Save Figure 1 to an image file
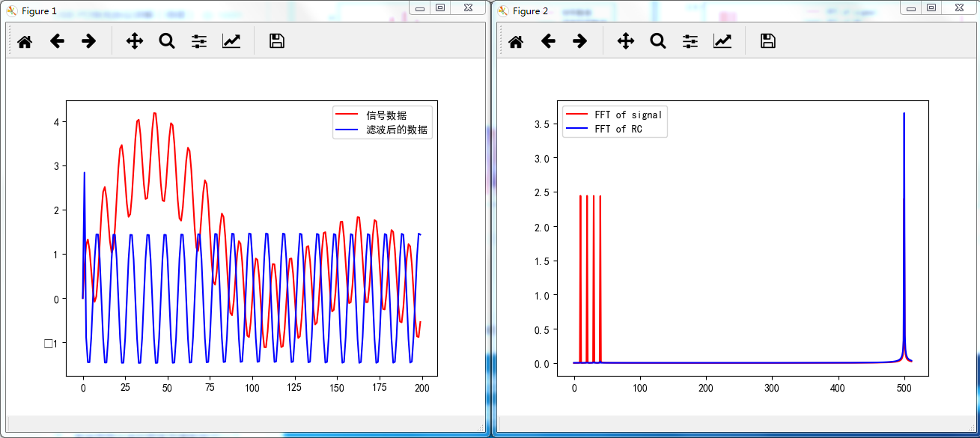The width and height of the screenshot is (980, 438). point(276,41)
